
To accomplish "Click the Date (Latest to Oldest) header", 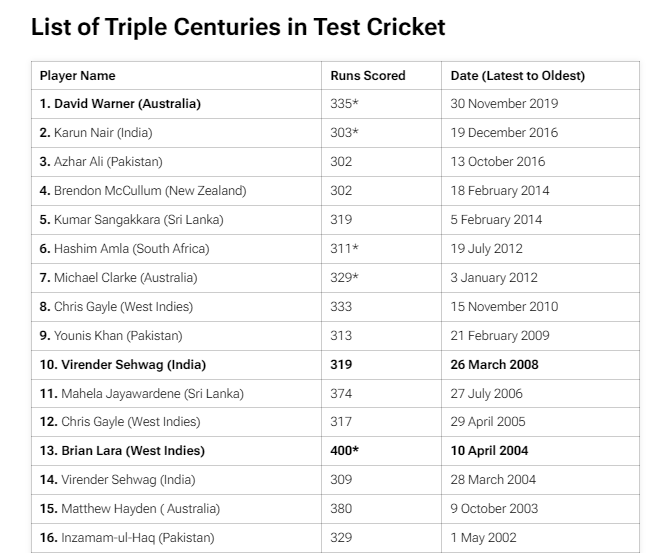I will click(517, 75).
